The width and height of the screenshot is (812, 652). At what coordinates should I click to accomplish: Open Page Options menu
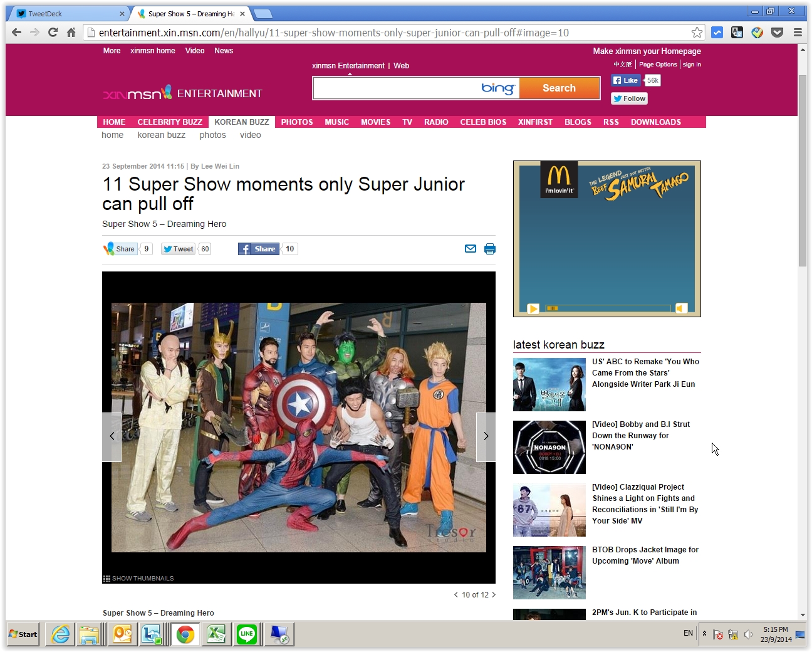pos(658,65)
